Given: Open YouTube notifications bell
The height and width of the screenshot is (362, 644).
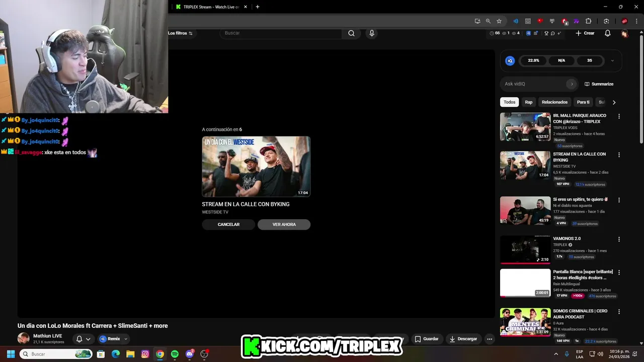Looking at the screenshot, I should (607, 33).
